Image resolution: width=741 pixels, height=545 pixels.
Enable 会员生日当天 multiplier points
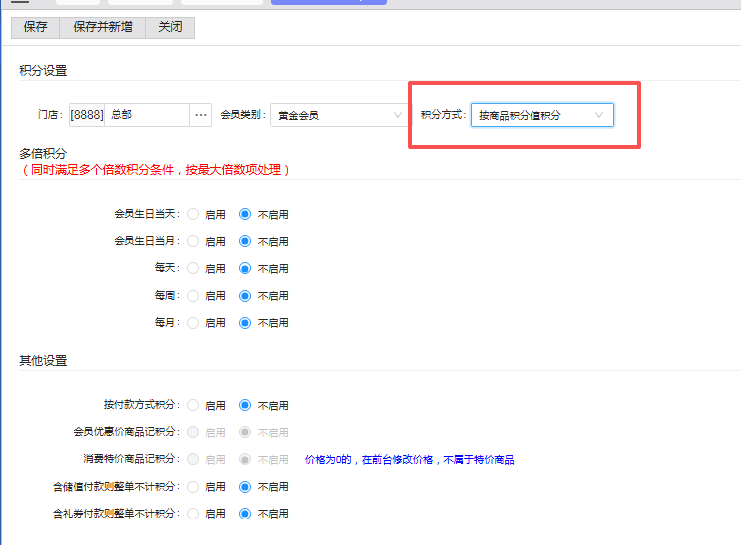coord(193,214)
